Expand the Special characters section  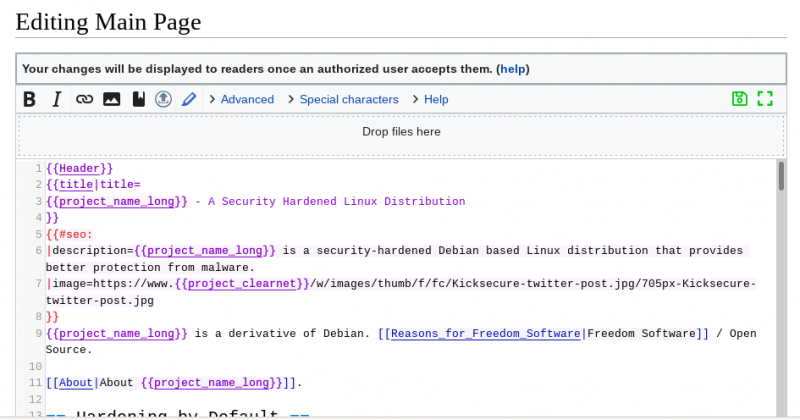[348, 99]
